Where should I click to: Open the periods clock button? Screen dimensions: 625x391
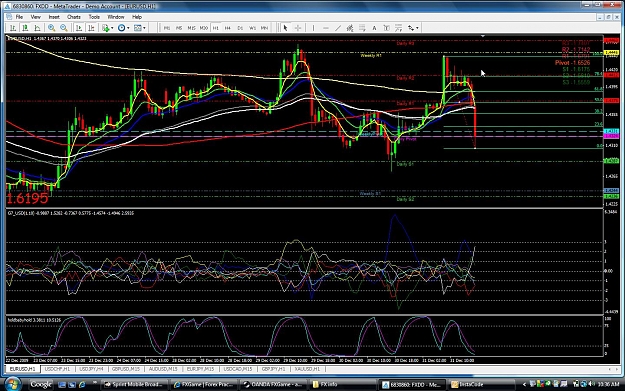[x=121, y=28]
